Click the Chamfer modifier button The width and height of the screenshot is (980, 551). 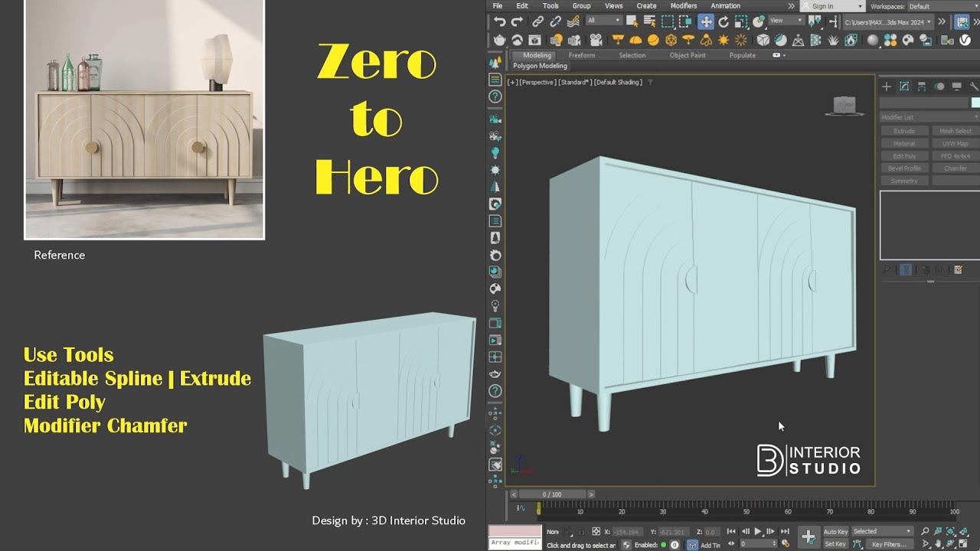[955, 168]
